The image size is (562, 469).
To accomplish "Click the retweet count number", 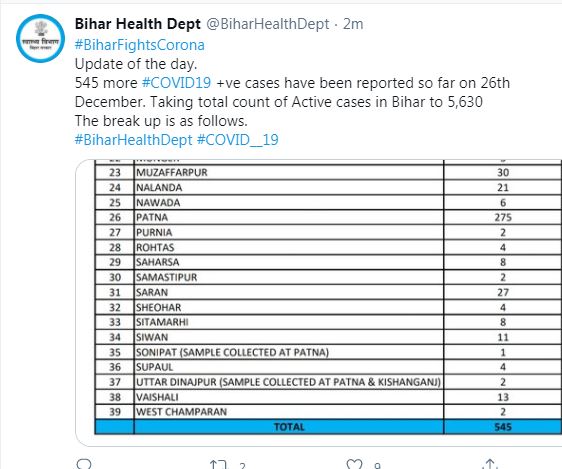I will click(x=243, y=465).
